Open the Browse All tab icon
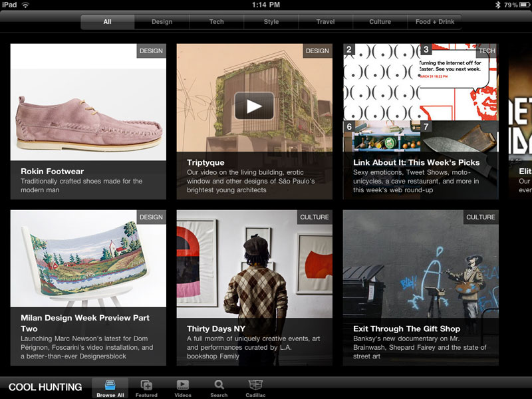Viewport: 532px width, 399px height. point(110,385)
